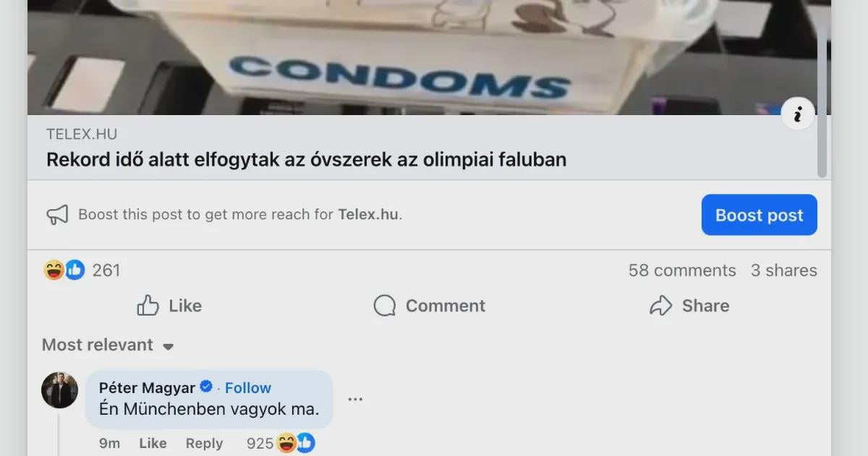Open the Telex.hu article headline link

point(306,159)
